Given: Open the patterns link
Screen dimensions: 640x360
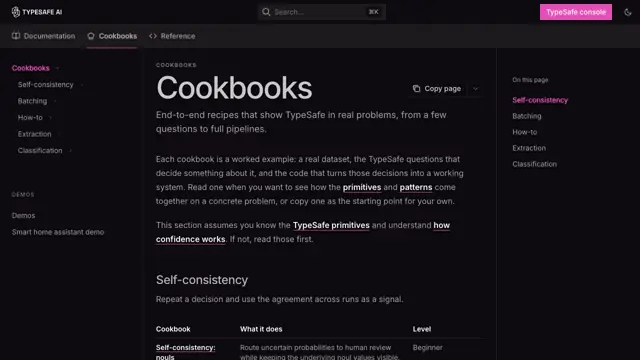Looking at the screenshot, I should click(416, 187).
